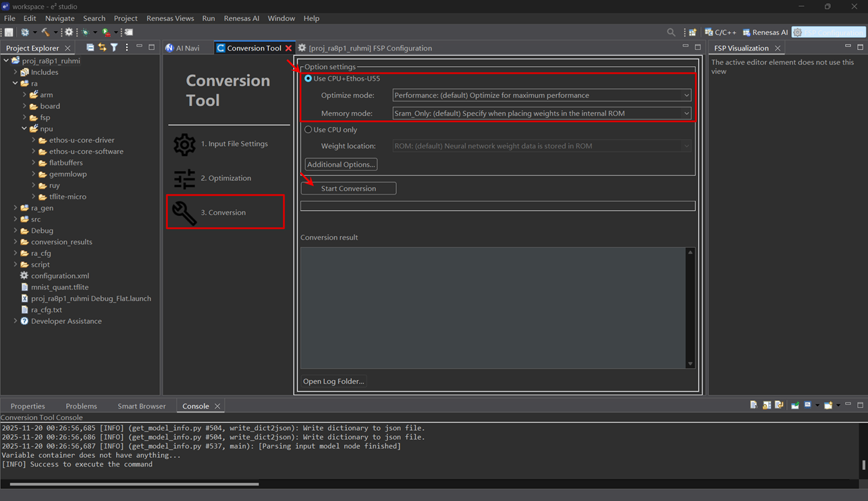This screenshot has height=501, width=868.
Task: Collapse the proj_ra8p1_ruhmi project node
Action: pos(6,61)
